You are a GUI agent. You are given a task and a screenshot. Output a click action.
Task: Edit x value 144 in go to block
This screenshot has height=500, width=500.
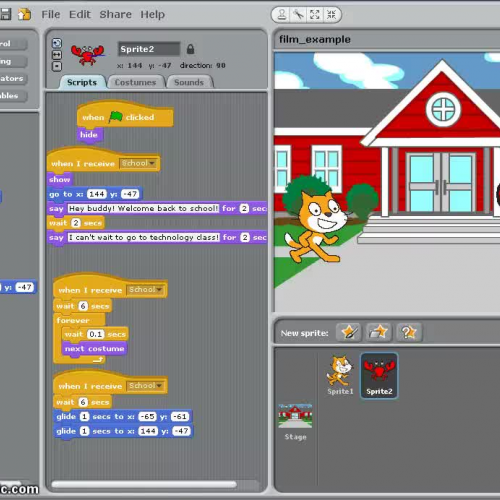(x=97, y=194)
